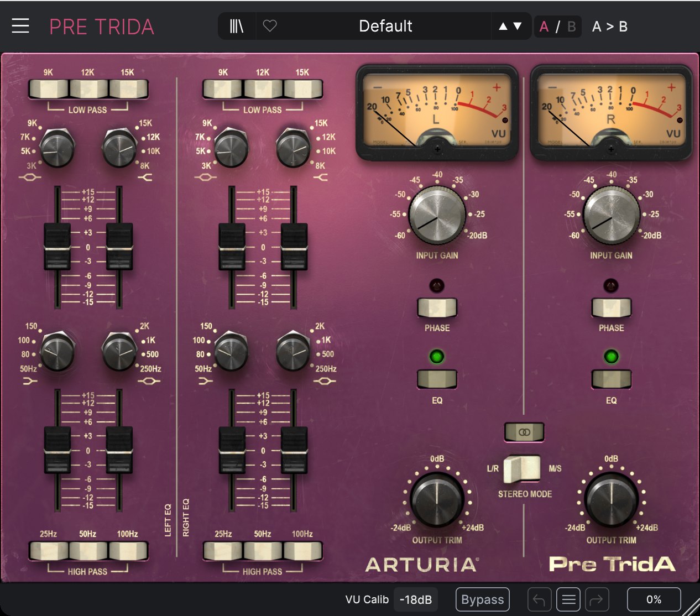
Task: Open the history list icon
Action: (568, 599)
